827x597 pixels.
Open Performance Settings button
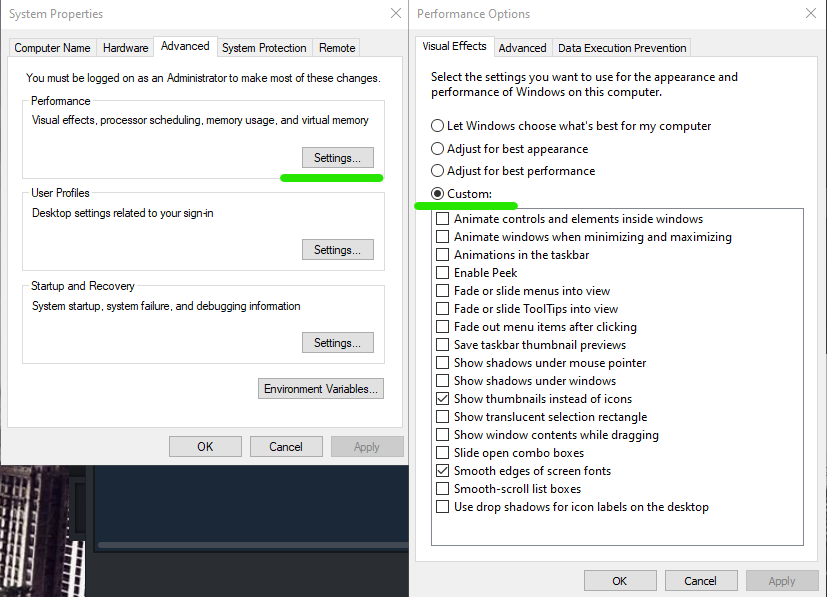pos(338,158)
